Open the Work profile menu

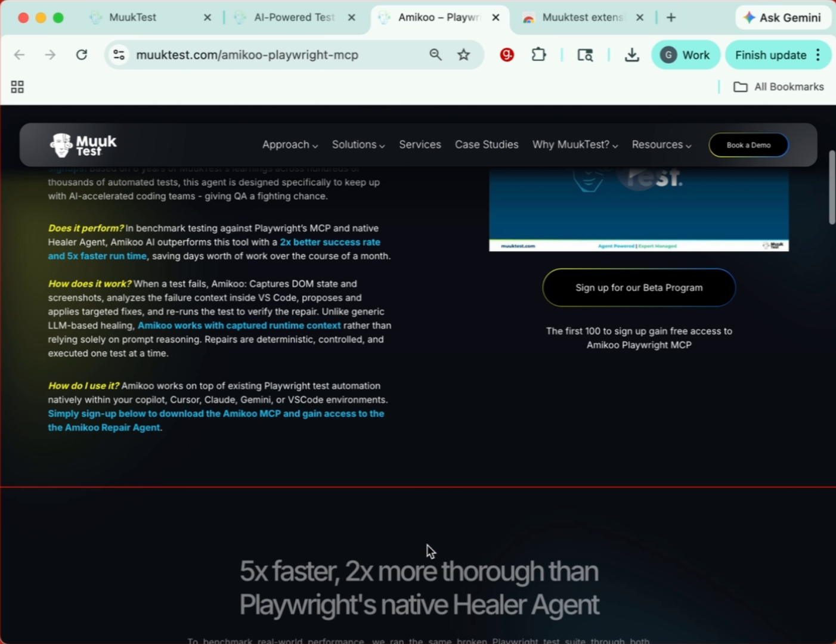pyautogui.click(x=686, y=55)
